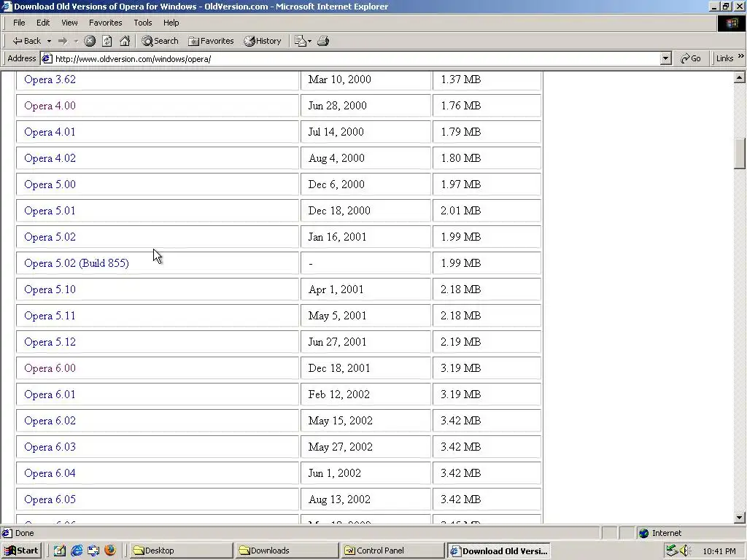Open the Opera 6.04 link
Viewport: 747px width, 560px height.
(50, 472)
